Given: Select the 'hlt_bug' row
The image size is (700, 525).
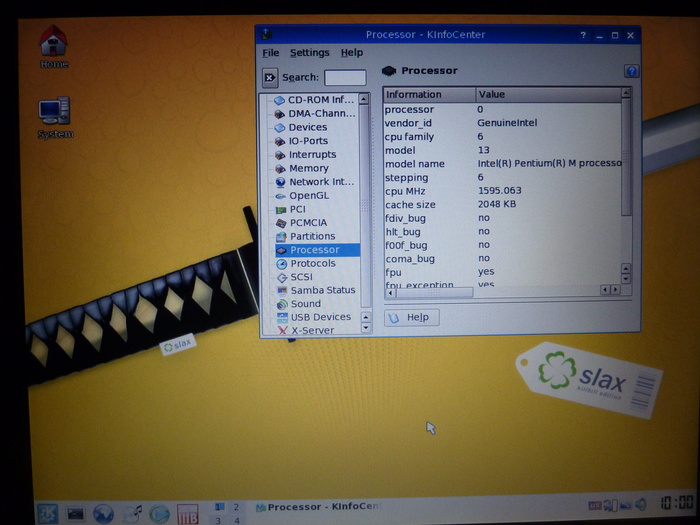Looking at the screenshot, I should coord(502,231).
